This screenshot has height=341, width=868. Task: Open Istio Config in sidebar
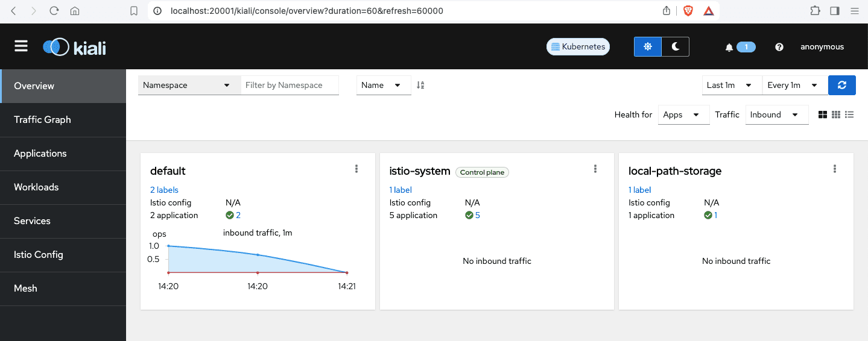pos(63,254)
